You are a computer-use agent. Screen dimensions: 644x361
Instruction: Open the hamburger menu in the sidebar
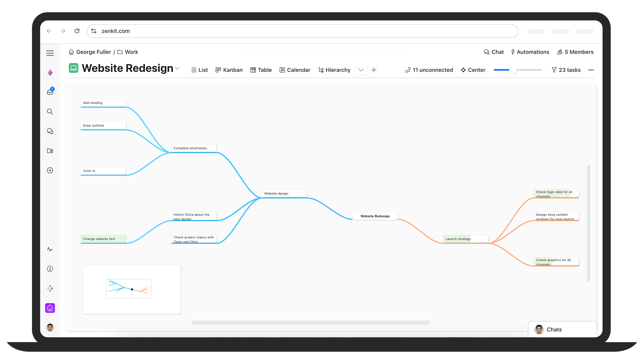[50, 53]
